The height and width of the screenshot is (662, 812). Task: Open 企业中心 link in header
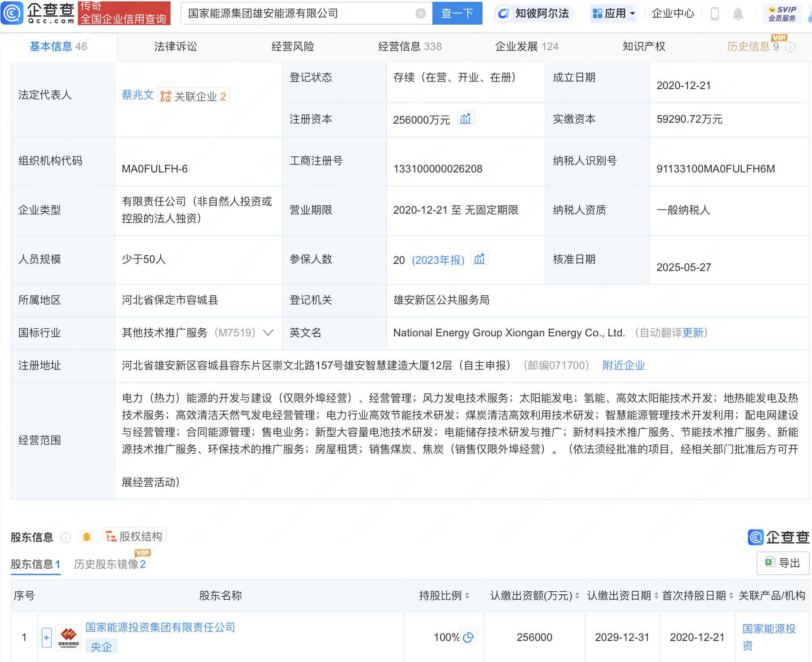coord(673,13)
